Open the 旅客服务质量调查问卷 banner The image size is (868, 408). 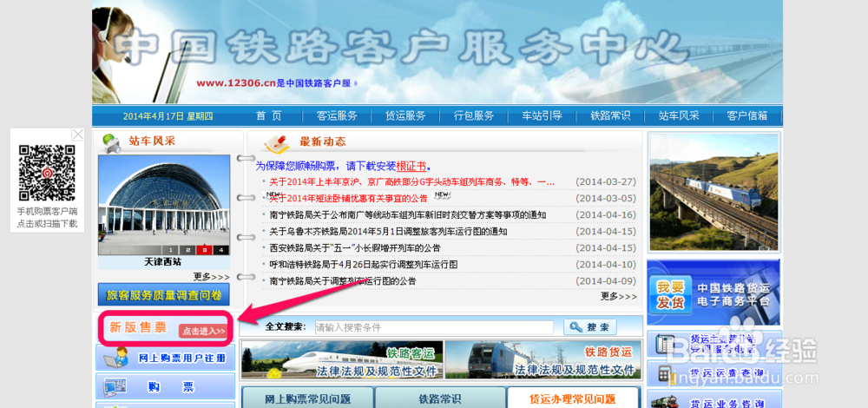tap(164, 294)
